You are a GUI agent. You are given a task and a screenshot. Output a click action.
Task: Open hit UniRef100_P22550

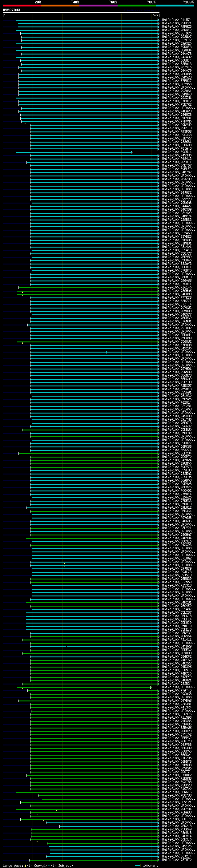[x=177, y=582]
